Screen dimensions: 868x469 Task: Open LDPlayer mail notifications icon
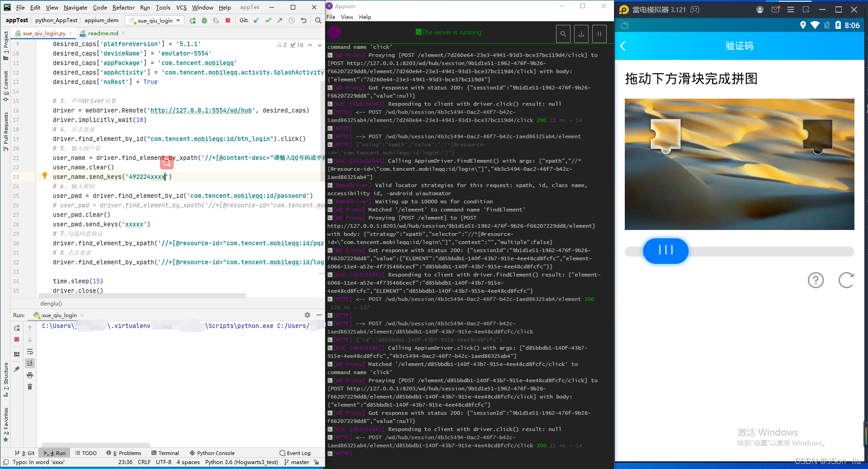pos(775,9)
